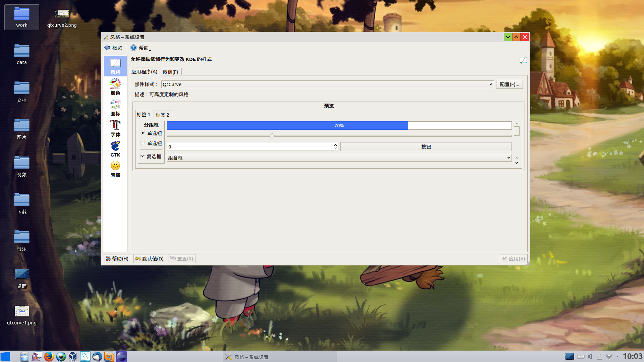This screenshot has width=644, height=362.
Task: Open the 表情 emoticons category
Action: 115,169
